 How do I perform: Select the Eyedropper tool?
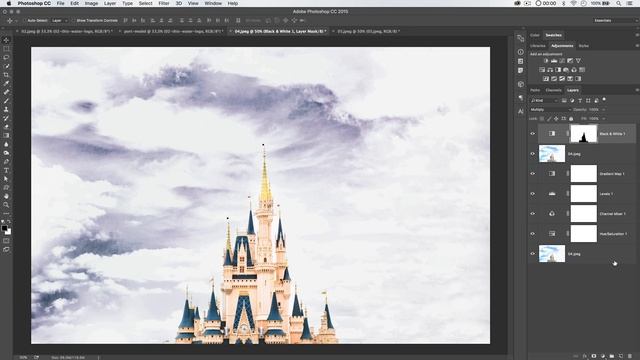click(6, 83)
